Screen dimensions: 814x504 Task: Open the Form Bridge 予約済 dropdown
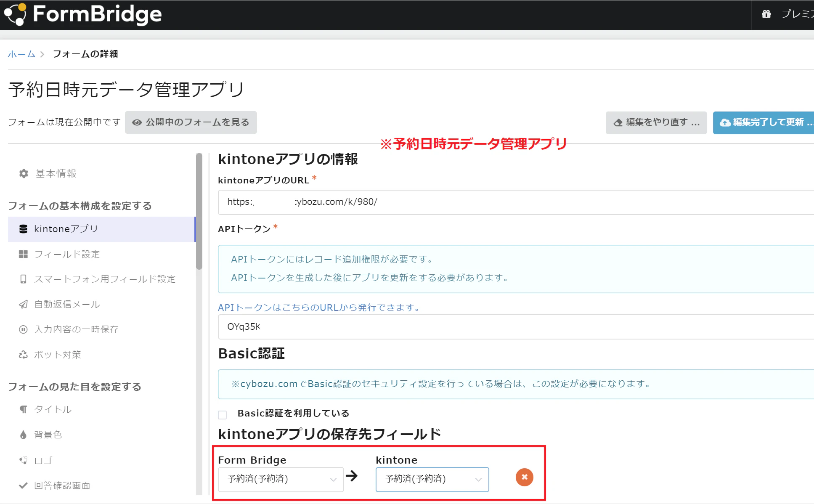tap(281, 479)
